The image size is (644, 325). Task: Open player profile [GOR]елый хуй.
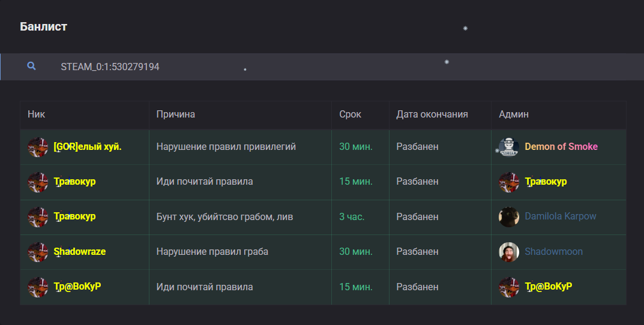point(88,146)
